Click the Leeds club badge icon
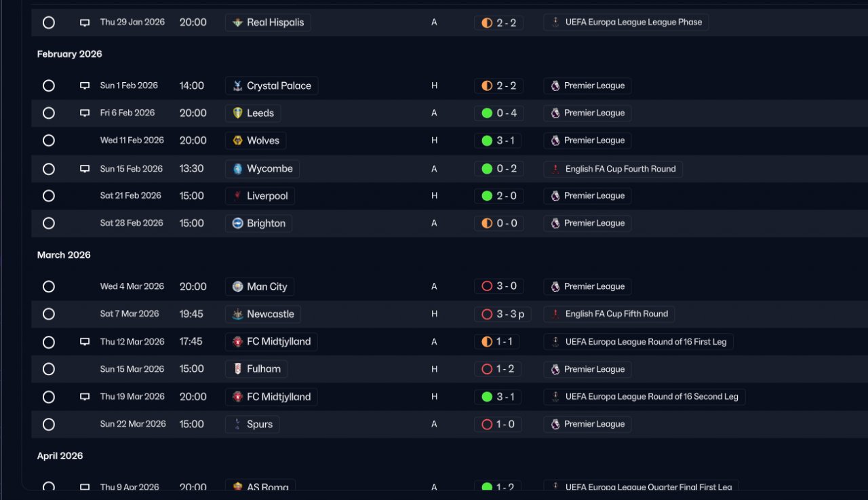This screenshot has height=500, width=868. pos(237,113)
